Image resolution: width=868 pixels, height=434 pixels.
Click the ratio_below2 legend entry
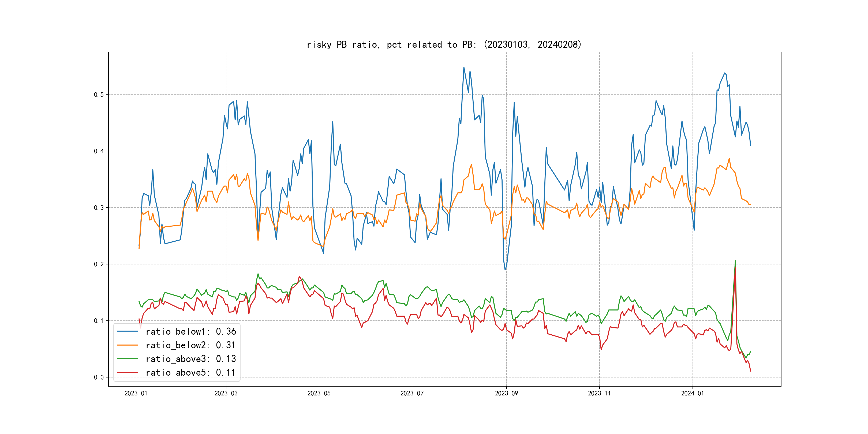pos(190,345)
